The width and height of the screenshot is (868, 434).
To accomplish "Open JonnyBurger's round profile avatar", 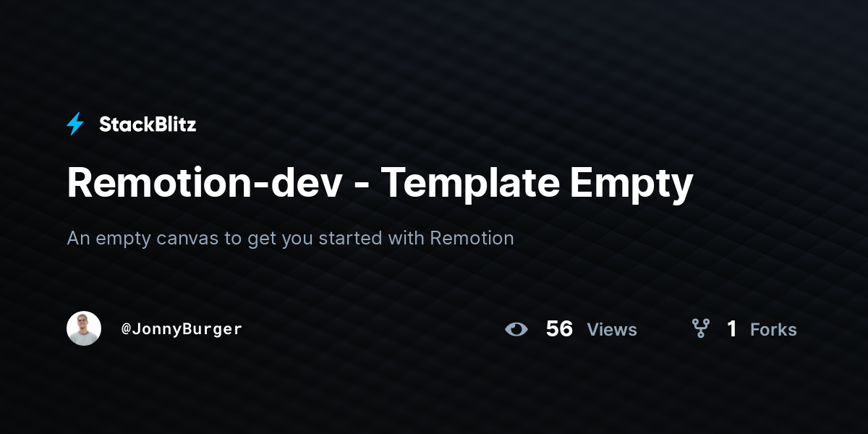I will (84, 328).
